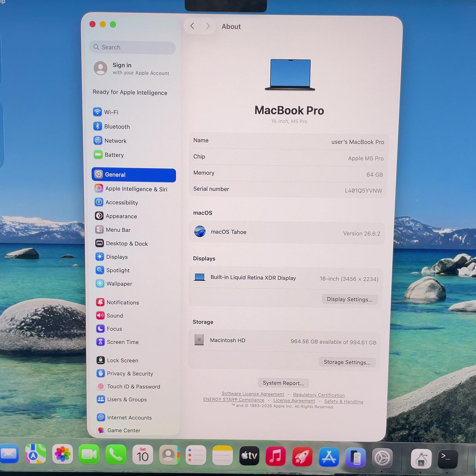
Task: Select the General sidebar item
Action: tap(134, 175)
